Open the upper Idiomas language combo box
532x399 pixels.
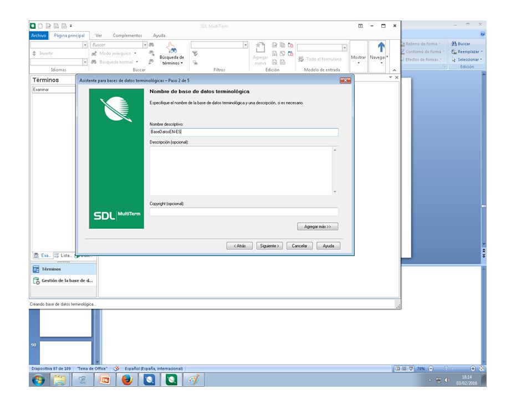[x=85, y=45]
